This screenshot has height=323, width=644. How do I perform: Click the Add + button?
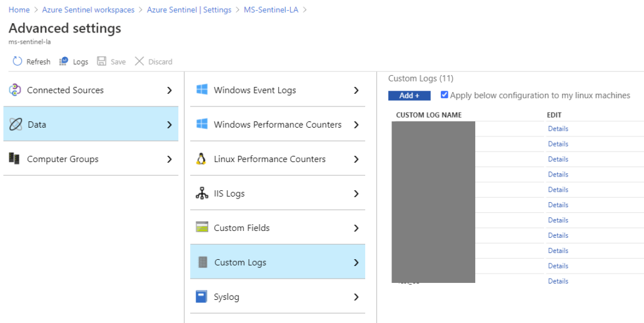[410, 95]
